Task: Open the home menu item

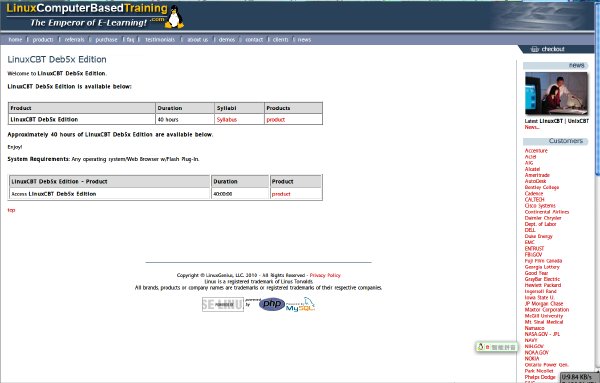Action: (15, 40)
